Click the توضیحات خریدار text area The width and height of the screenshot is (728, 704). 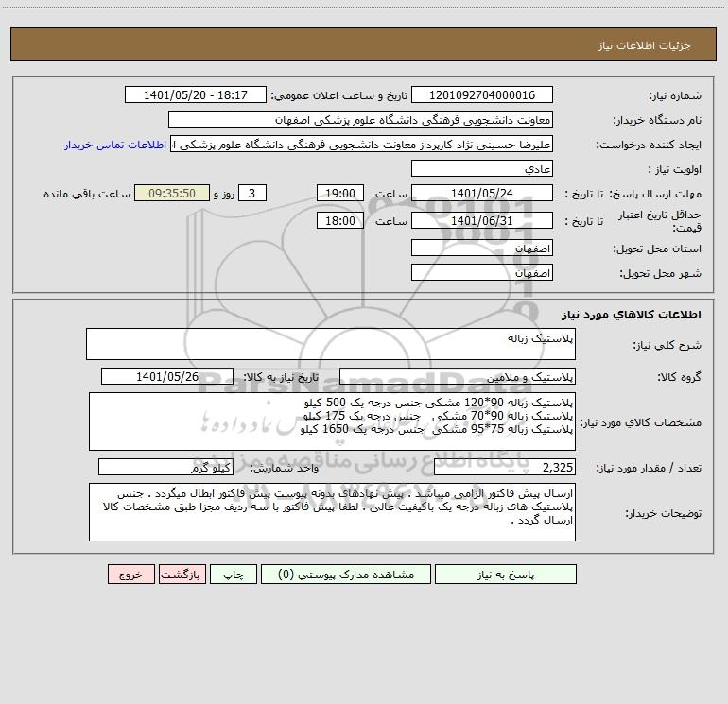(x=332, y=512)
